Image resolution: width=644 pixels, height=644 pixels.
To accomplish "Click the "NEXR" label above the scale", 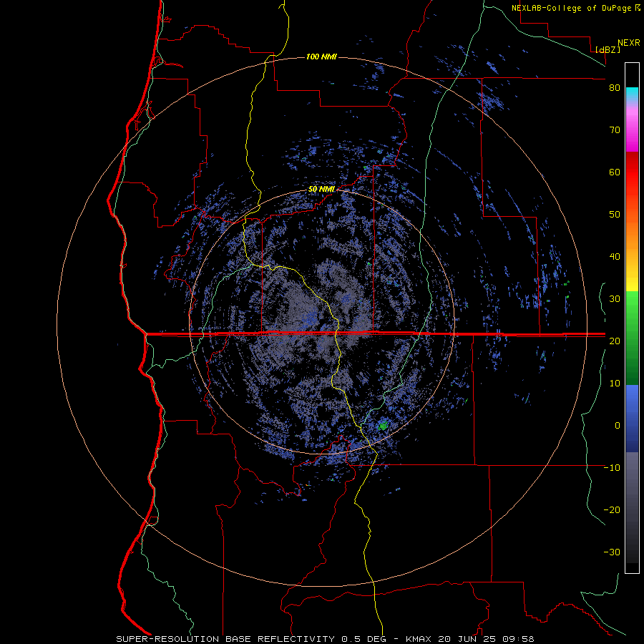I will (629, 43).
